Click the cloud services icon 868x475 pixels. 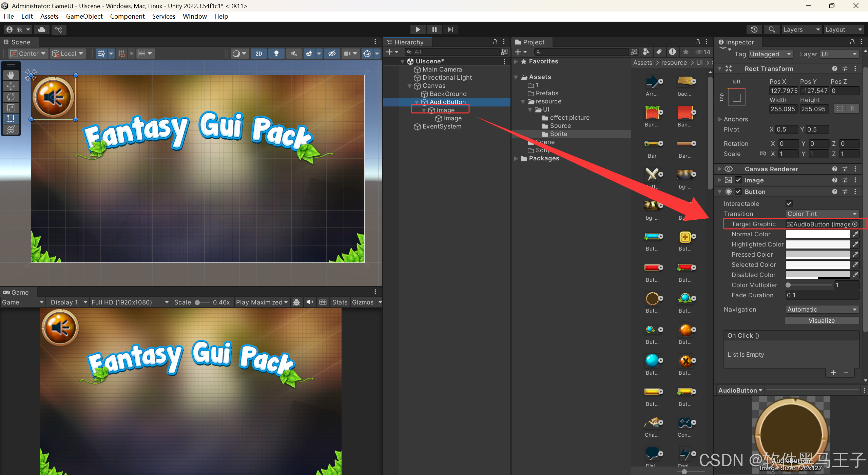42,29
